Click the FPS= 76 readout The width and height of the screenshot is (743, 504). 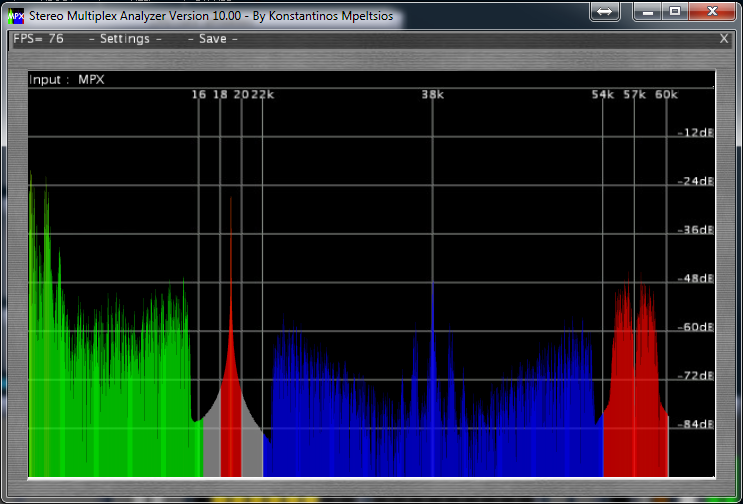click(38, 39)
